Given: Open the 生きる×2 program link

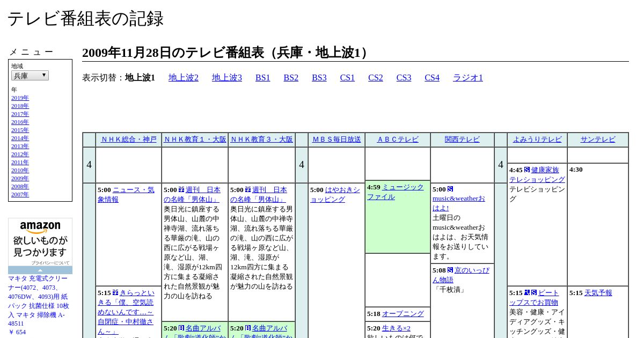Looking at the screenshot, I should pos(396,328).
